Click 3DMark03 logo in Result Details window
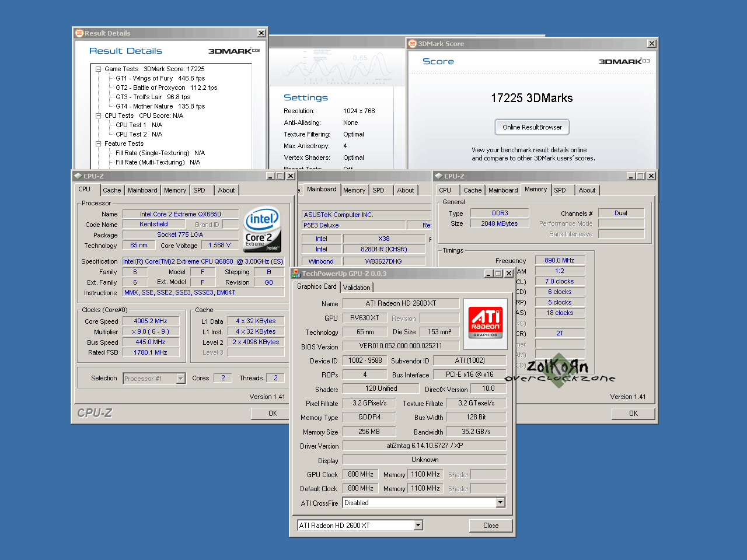Screen dimensions: 747x560 point(234,51)
